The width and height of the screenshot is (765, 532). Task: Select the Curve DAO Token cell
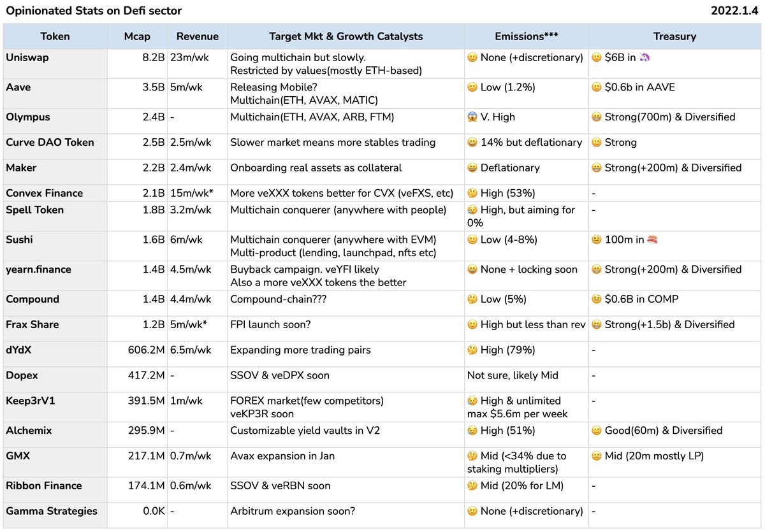pyautogui.click(x=55, y=146)
